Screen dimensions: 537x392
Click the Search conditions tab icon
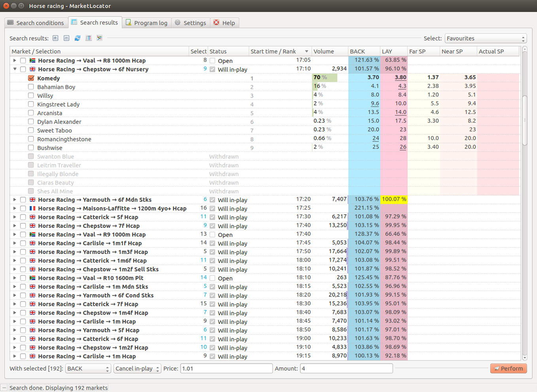coord(11,23)
